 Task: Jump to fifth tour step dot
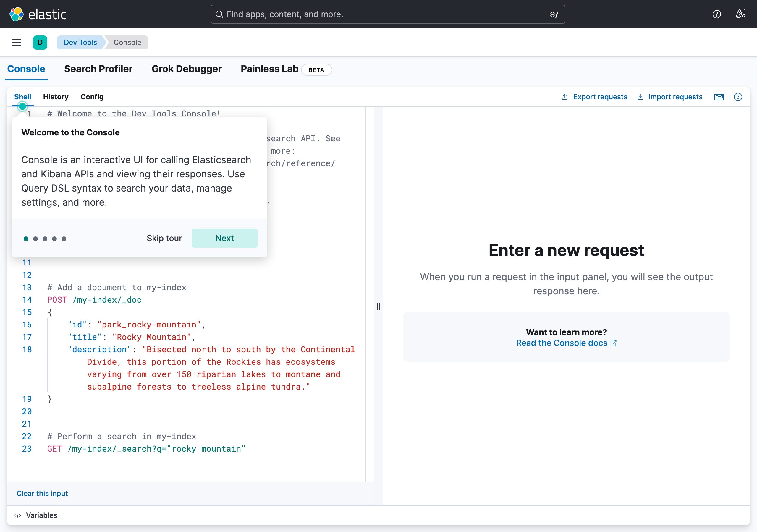64,239
